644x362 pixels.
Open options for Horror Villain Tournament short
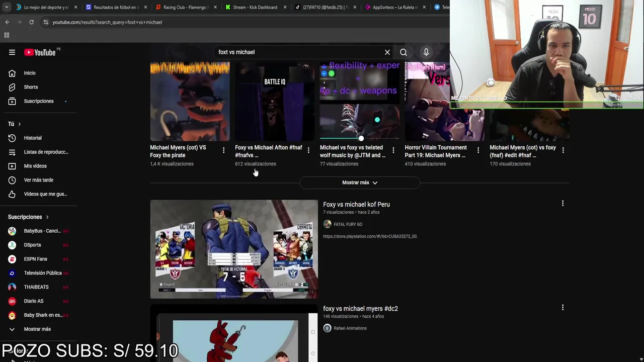(478, 150)
